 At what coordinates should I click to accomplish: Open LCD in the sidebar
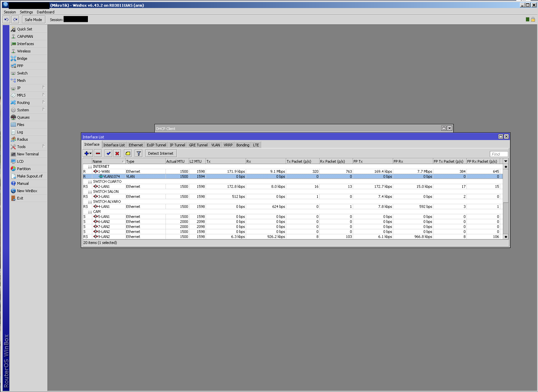point(28,161)
